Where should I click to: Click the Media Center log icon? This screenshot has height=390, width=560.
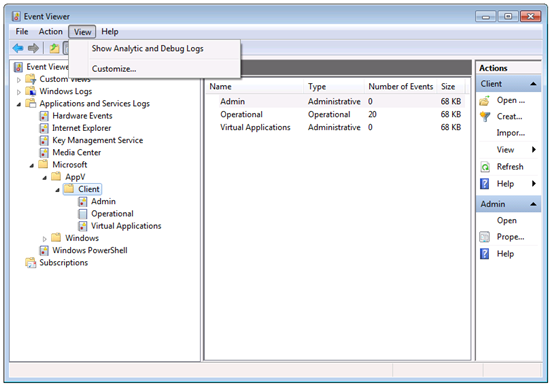(x=44, y=153)
